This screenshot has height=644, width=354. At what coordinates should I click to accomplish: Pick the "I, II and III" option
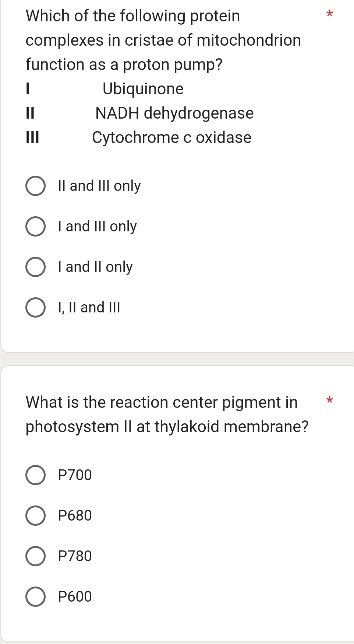(x=35, y=307)
